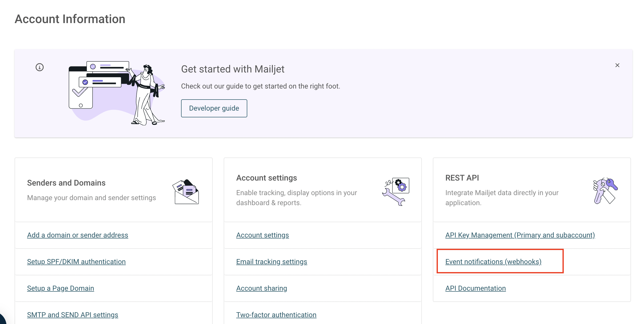Open Add a domain or sender address
644x324 pixels.
(x=77, y=235)
